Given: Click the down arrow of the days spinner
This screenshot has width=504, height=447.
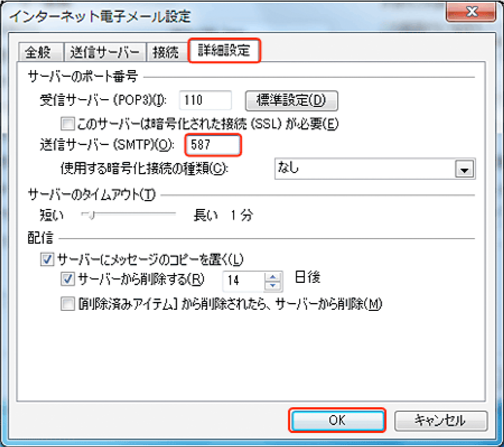Looking at the screenshot, I should (273, 285).
